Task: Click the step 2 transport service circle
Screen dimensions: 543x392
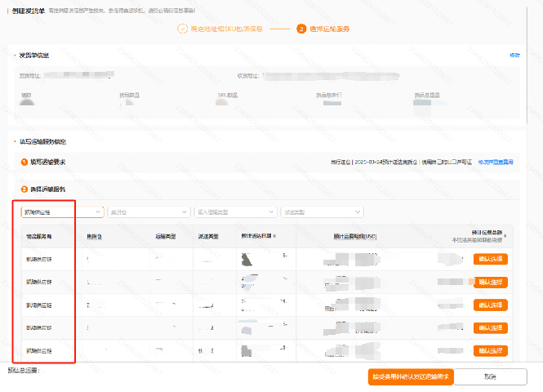Action: click(301, 29)
